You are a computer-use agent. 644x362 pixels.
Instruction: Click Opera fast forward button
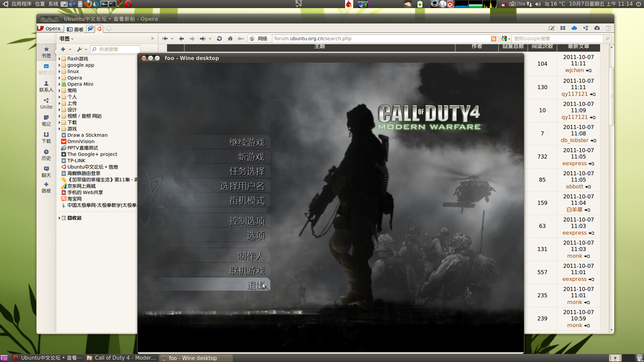203,39
